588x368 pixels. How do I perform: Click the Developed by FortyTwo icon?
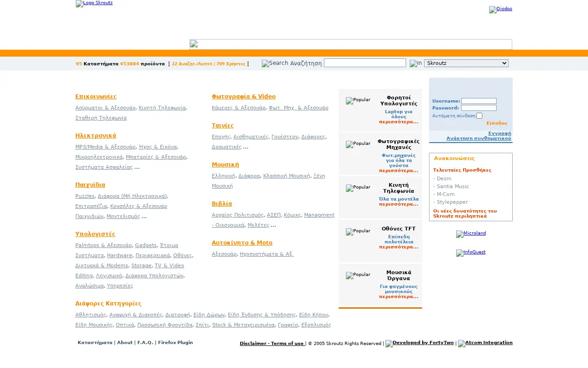(419, 343)
